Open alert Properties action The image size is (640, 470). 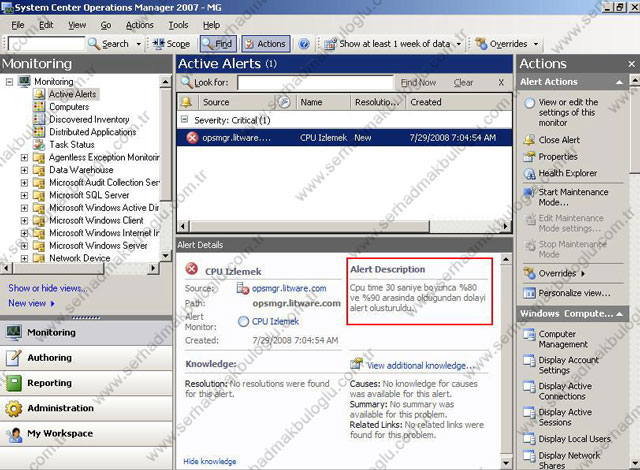coord(558,157)
